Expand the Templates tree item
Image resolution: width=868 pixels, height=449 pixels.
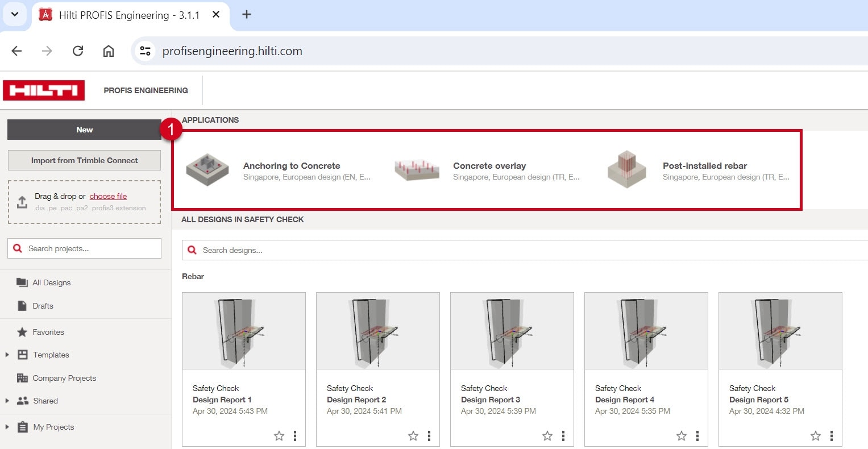(7, 355)
